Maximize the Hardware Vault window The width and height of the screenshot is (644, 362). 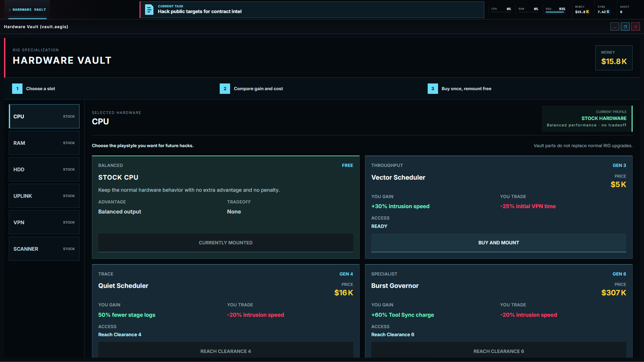pos(625,26)
